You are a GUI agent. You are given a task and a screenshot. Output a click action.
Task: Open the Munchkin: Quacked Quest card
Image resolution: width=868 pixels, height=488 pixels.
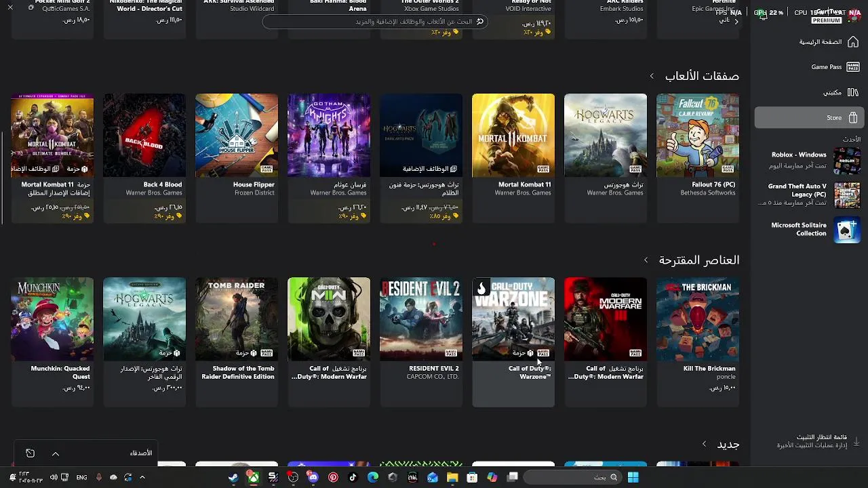click(x=52, y=342)
